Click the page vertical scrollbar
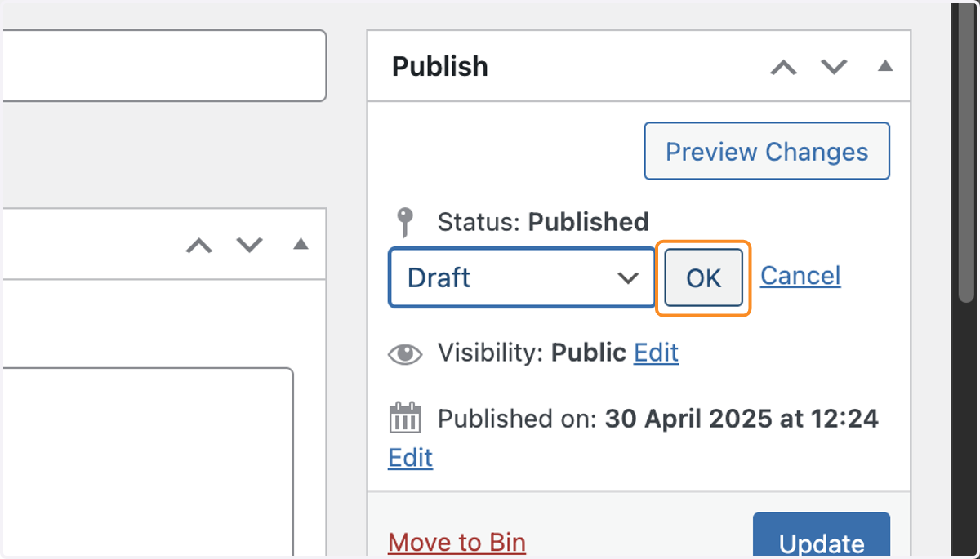Viewport: 980px width, 559px height. (x=967, y=155)
